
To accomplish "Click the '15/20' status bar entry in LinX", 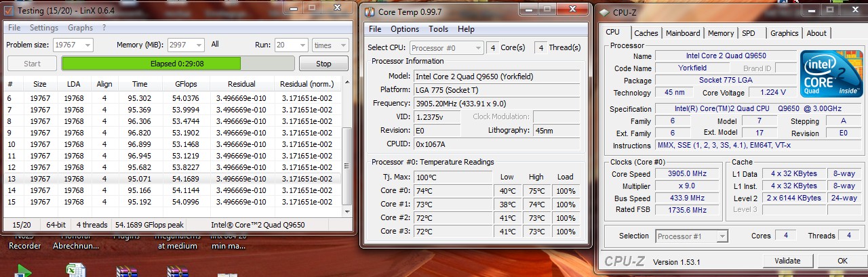I will coord(22,225).
